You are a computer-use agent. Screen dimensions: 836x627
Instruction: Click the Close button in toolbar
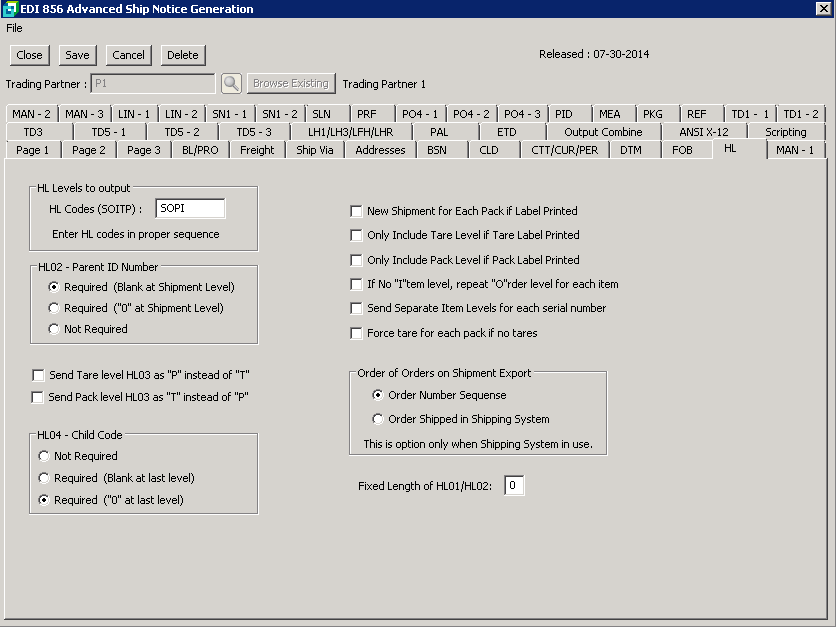click(30, 55)
